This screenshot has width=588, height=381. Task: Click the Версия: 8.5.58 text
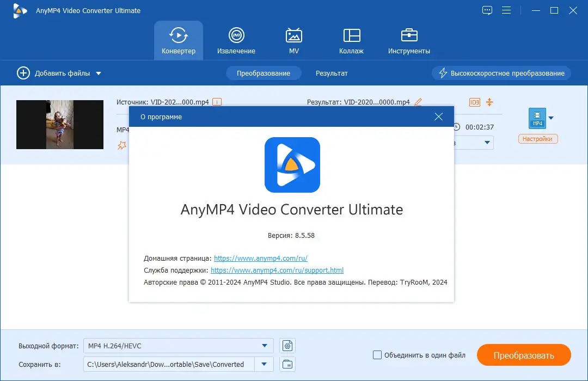point(291,236)
